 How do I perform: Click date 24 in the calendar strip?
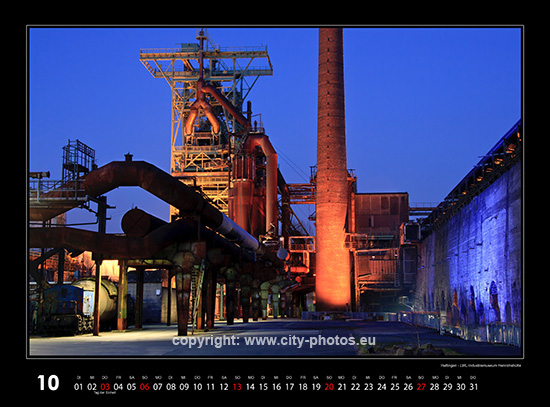click(382, 387)
